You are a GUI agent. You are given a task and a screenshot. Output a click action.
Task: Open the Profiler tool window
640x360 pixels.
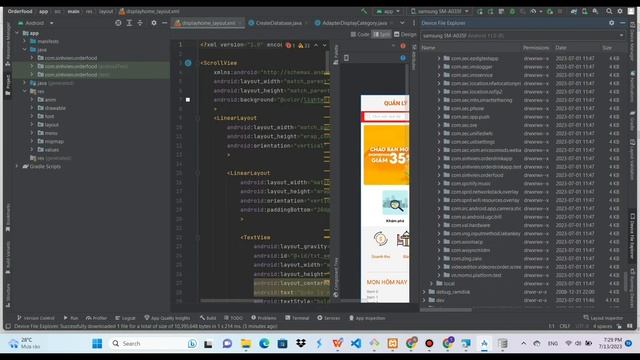[97, 318]
